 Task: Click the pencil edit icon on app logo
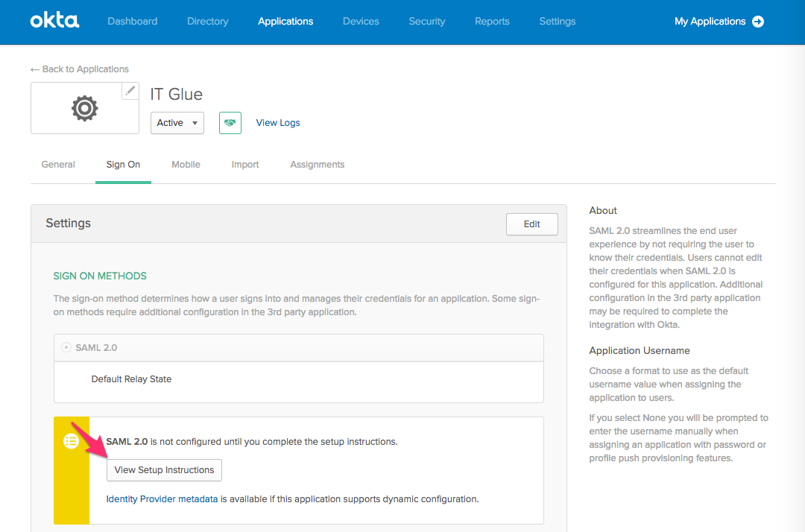130,90
